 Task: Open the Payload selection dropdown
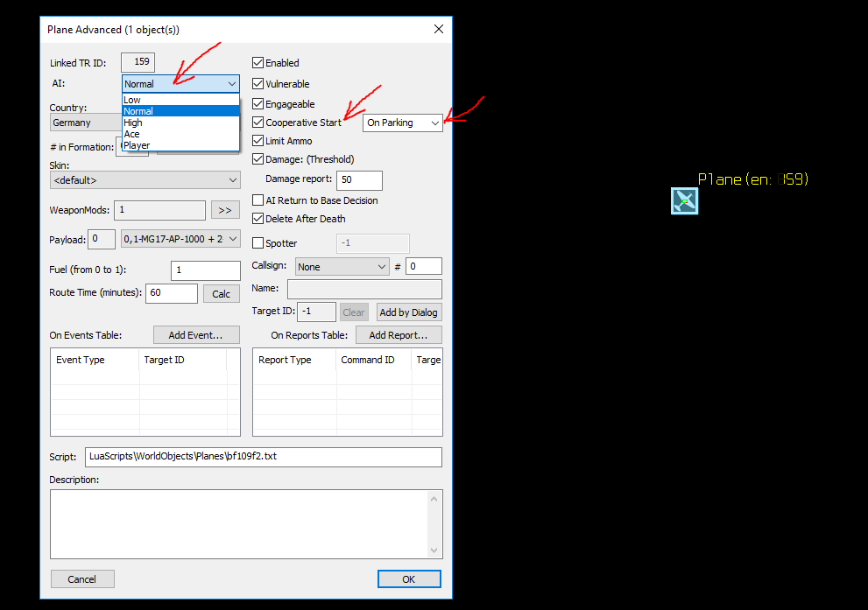(180, 239)
